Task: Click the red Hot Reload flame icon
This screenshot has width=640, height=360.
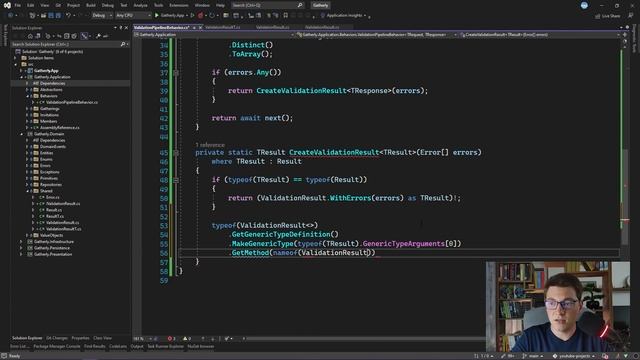Action: pyautogui.click(x=200, y=16)
